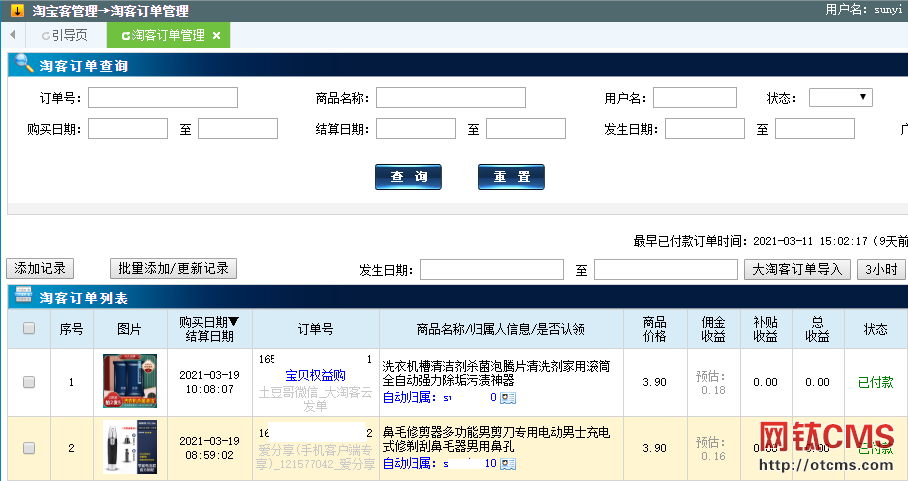Click the list icon beside 淘客订单列表

[23, 295]
